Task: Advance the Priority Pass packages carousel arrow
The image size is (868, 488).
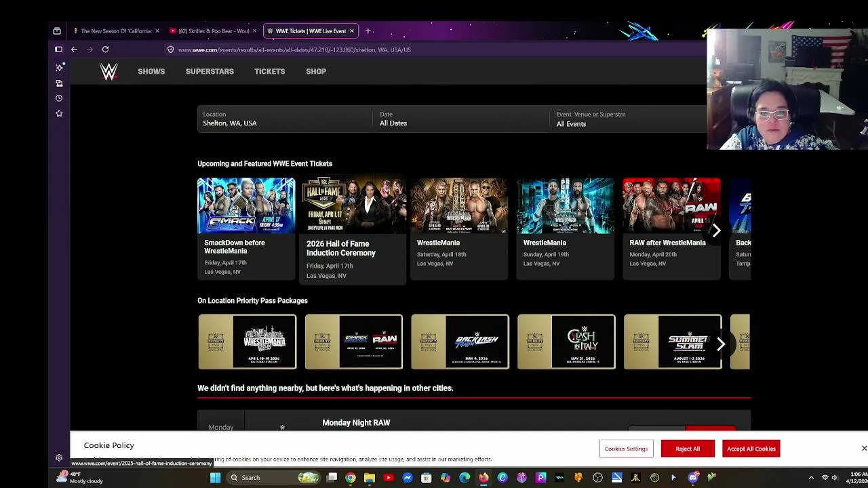Action: [721, 344]
